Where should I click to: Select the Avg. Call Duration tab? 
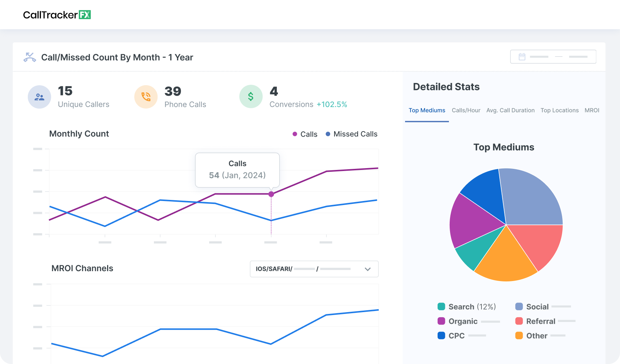[510, 110]
